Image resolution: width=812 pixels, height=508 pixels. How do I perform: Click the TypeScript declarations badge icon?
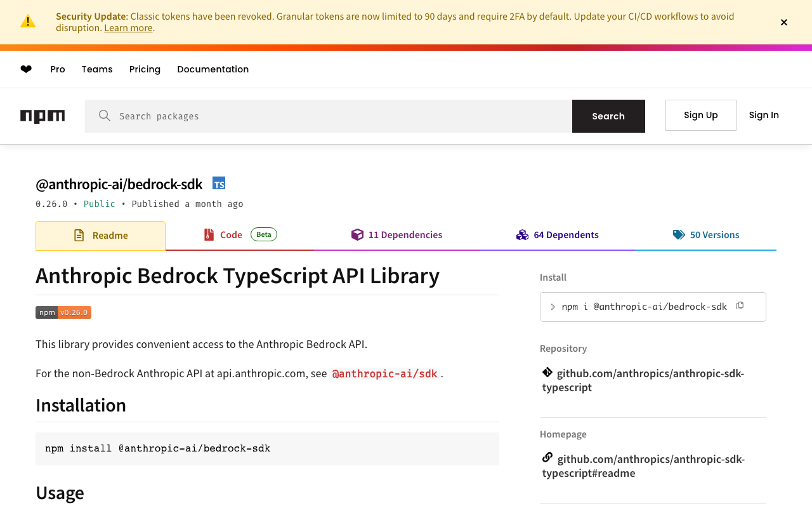[x=219, y=184]
